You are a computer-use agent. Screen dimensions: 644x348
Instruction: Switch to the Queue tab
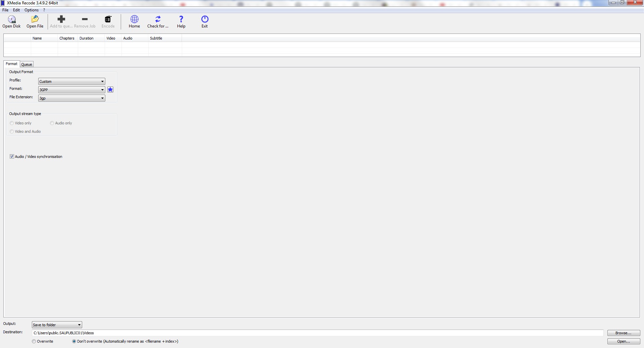(x=26, y=64)
